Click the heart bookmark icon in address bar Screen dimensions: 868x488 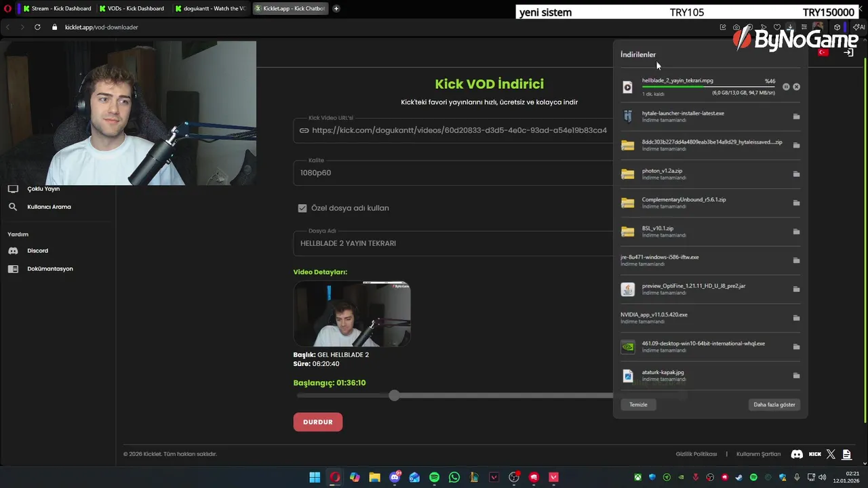[x=777, y=27]
